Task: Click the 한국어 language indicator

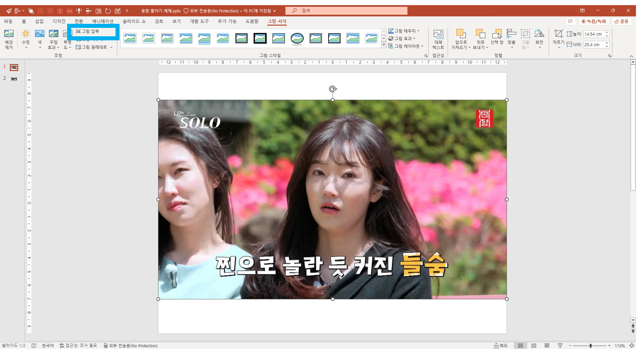Action: 48,346
